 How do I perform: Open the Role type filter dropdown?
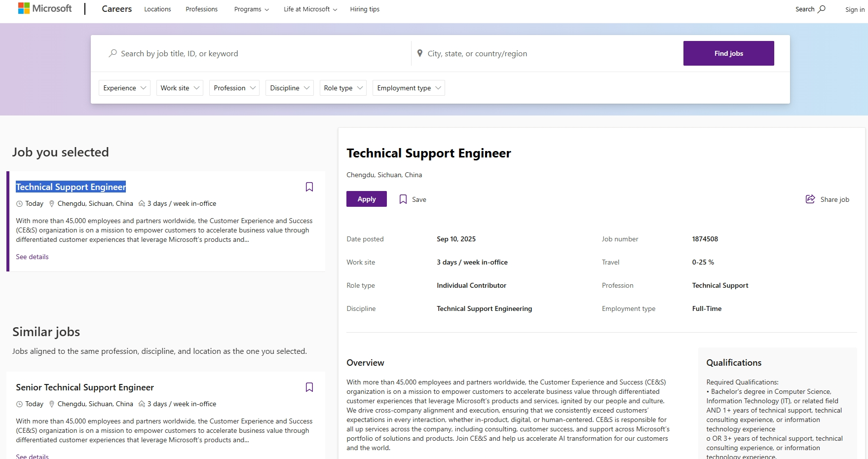(343, 88)
